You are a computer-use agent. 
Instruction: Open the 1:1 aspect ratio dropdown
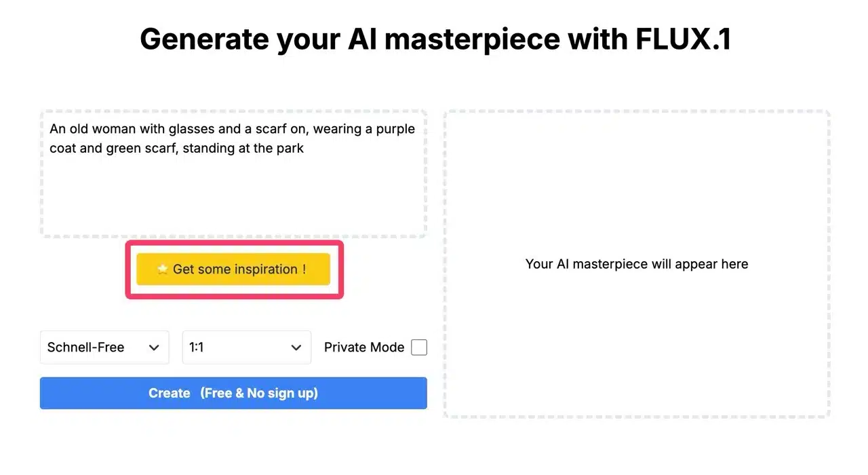point(246,347)
